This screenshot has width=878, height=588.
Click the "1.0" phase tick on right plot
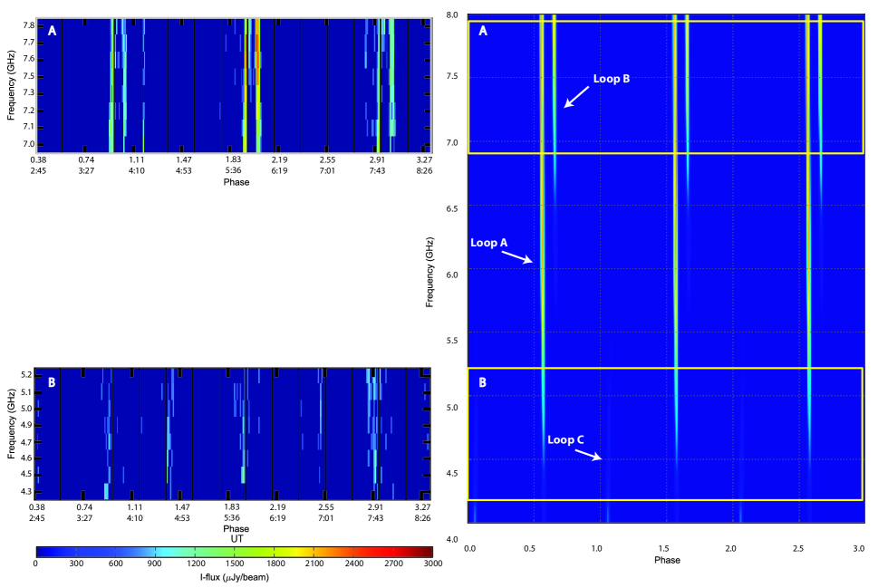point(596,549)
